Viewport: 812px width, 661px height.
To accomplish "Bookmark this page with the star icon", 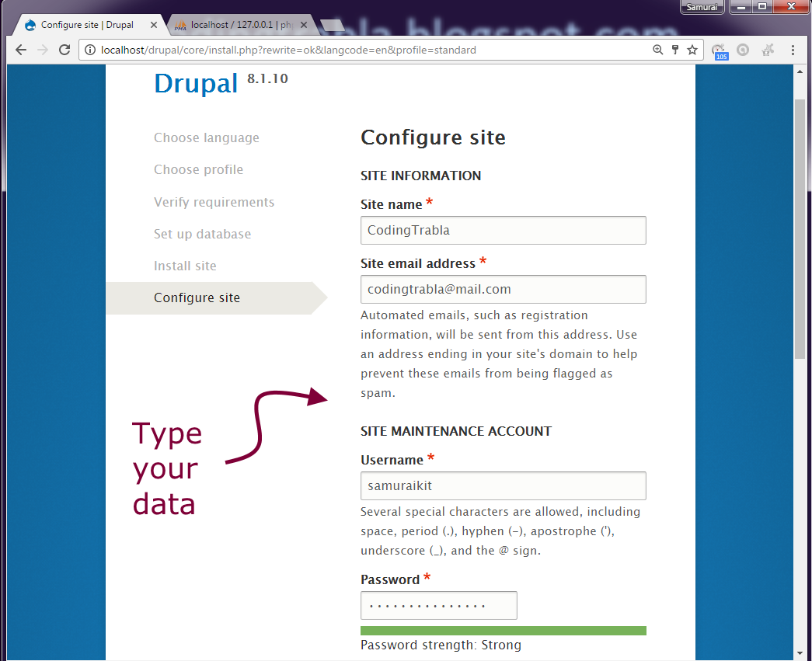I will tap(692, 50).
